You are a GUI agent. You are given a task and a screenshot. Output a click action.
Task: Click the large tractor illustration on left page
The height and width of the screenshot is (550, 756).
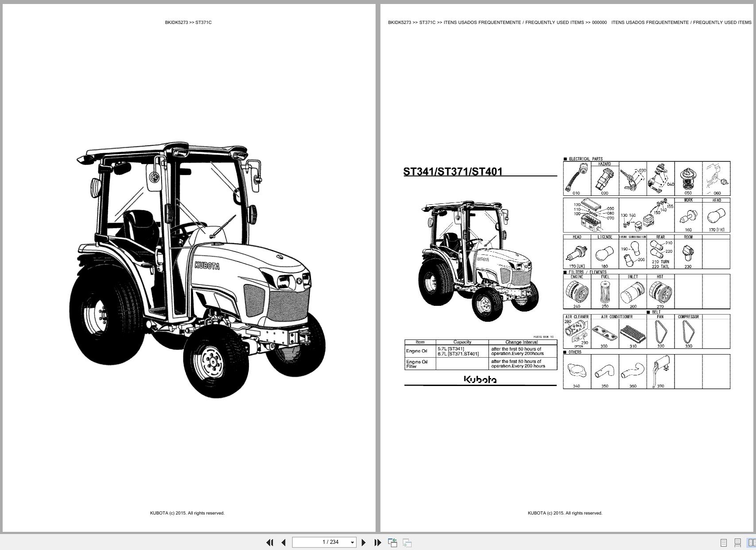[x=197, y=270]
